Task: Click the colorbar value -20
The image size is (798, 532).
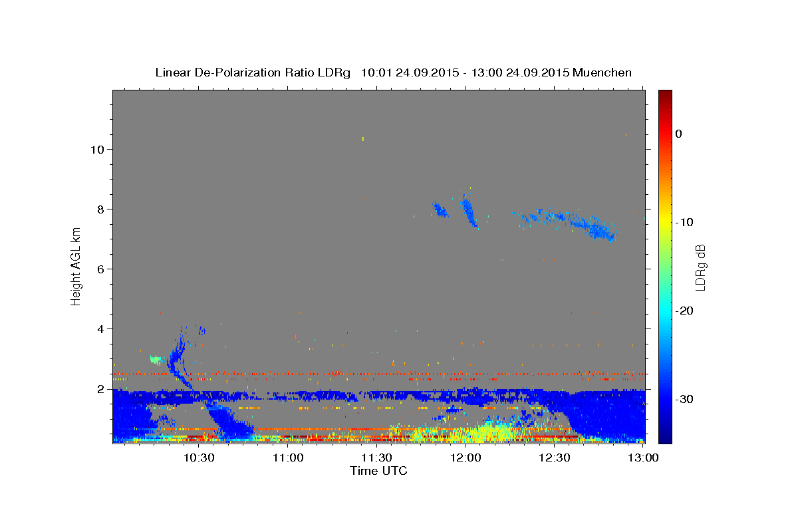Action: tap(684, 311)
